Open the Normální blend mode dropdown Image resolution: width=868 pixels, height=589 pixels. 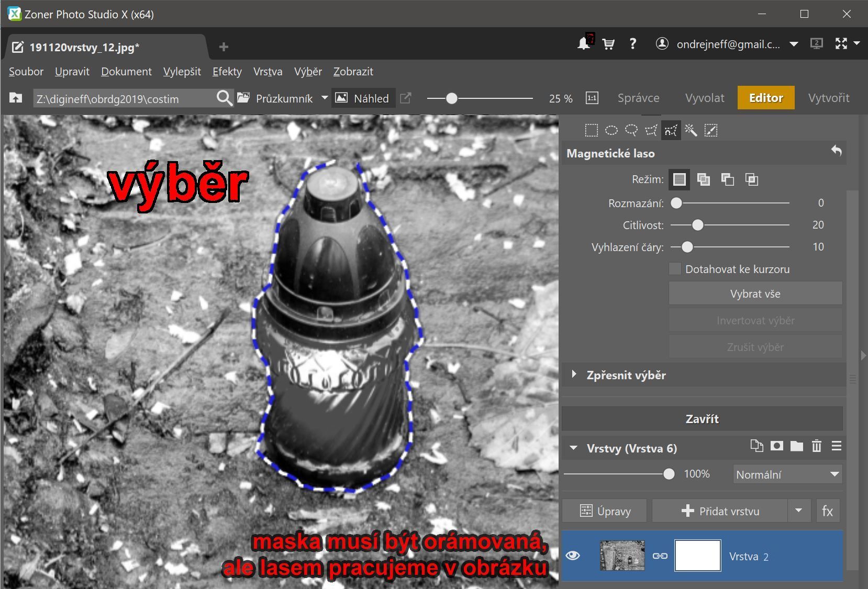787,474
